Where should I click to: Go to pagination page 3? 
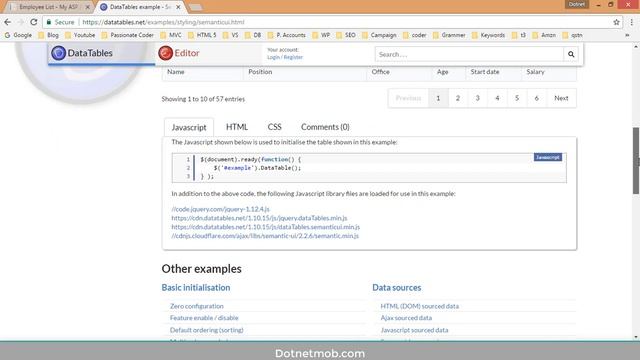pos(477,98)
